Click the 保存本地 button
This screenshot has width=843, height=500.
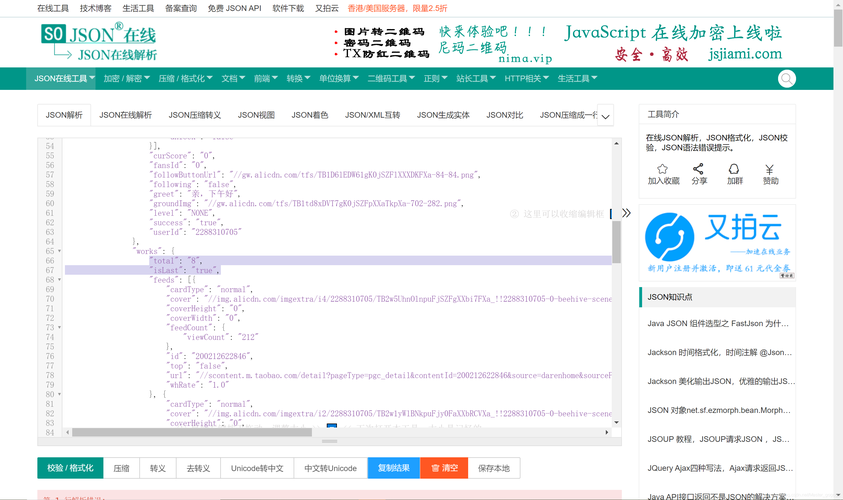tap(494, 468)
